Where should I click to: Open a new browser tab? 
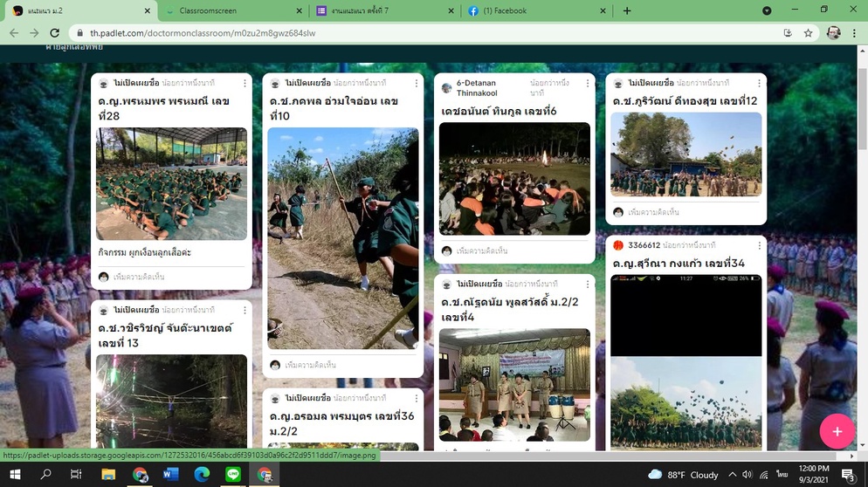[x=627, y=10]
